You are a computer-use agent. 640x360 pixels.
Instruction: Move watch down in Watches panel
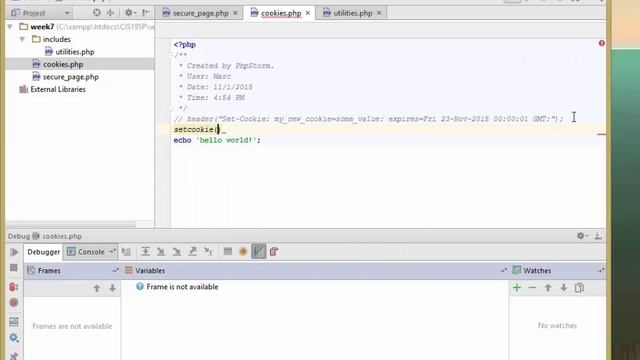[x=563, y=288]
